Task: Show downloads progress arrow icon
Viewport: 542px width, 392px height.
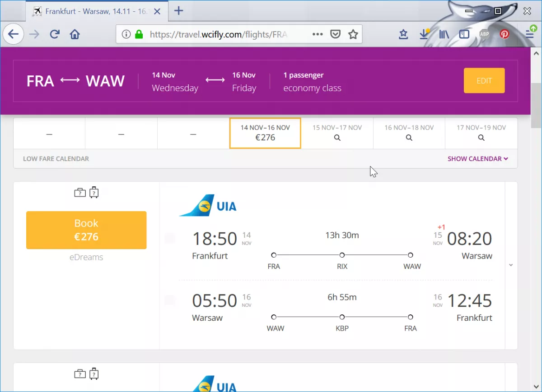Action: point(424,34)
